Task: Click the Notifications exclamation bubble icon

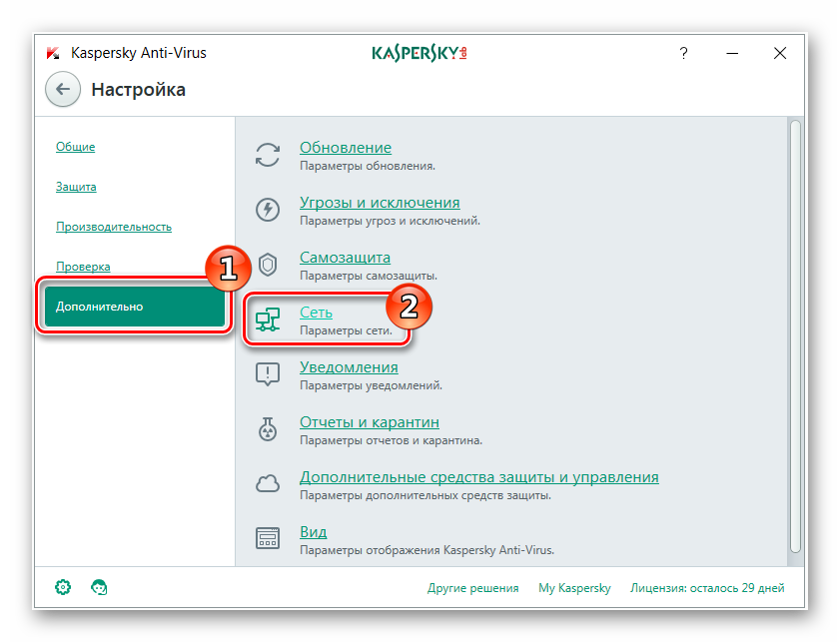Action: point(268,374)
